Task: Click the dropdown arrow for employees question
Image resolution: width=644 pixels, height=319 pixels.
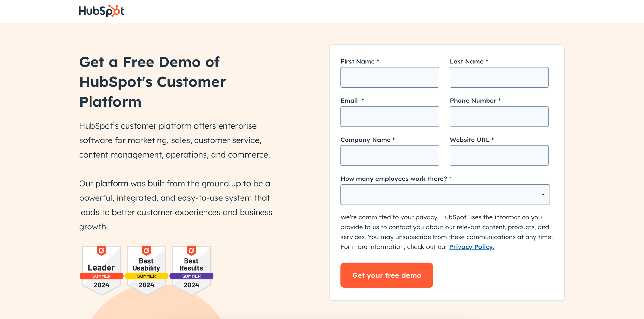Action: (x=543, y=194)
